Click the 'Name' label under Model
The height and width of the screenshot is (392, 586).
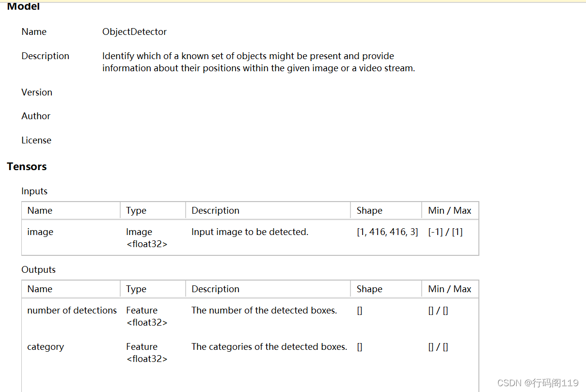[34, 32]
